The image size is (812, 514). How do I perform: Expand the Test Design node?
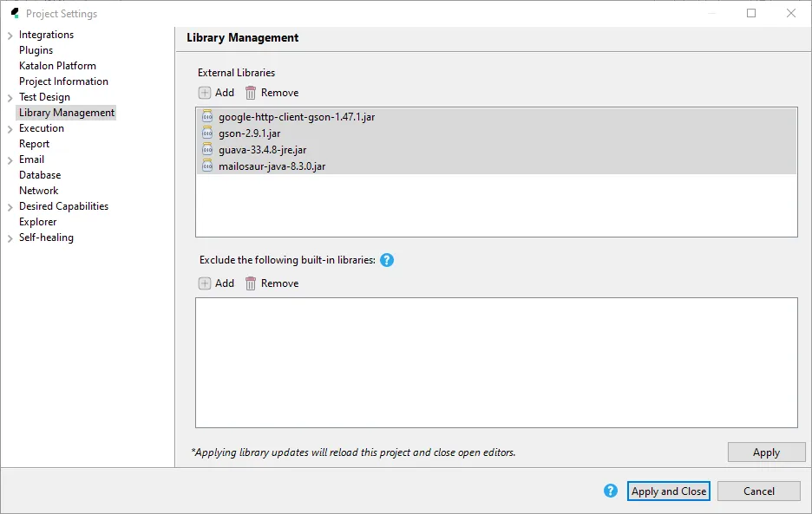[10, 96]
